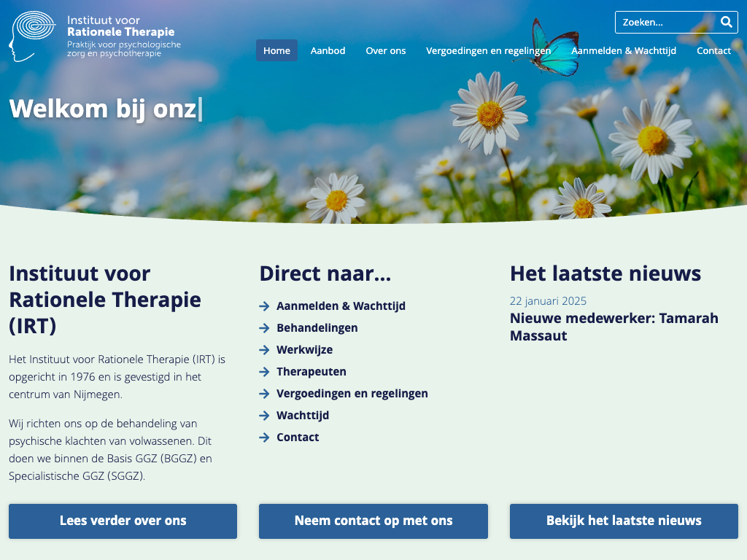The height and width of the screenshot is (560, 747).
Task: Click the arrow icon before Contact link
Action: tap(265, 437)
